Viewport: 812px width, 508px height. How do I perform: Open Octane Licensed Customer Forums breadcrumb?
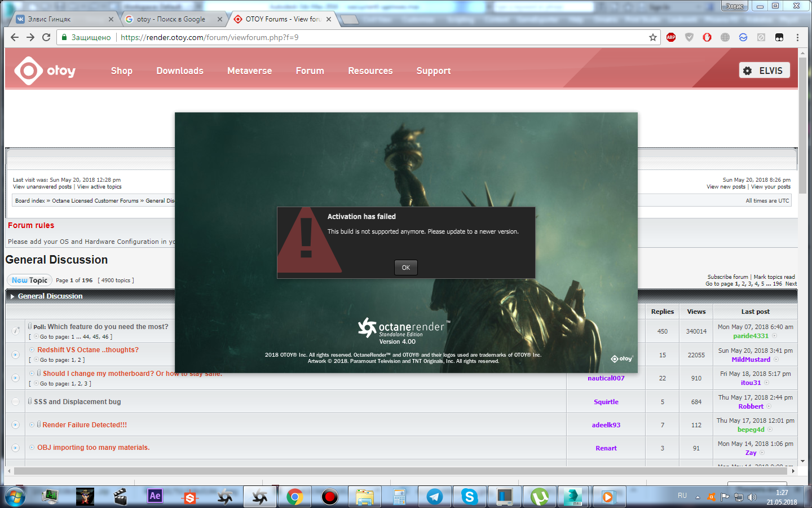pyautogui.click(x=95, y=201)
